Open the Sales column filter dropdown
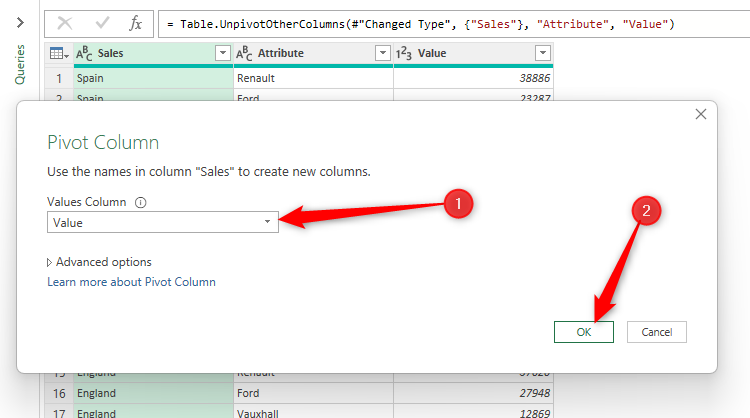The height and width of the screenshot is (418, 750). click(222, 53)
